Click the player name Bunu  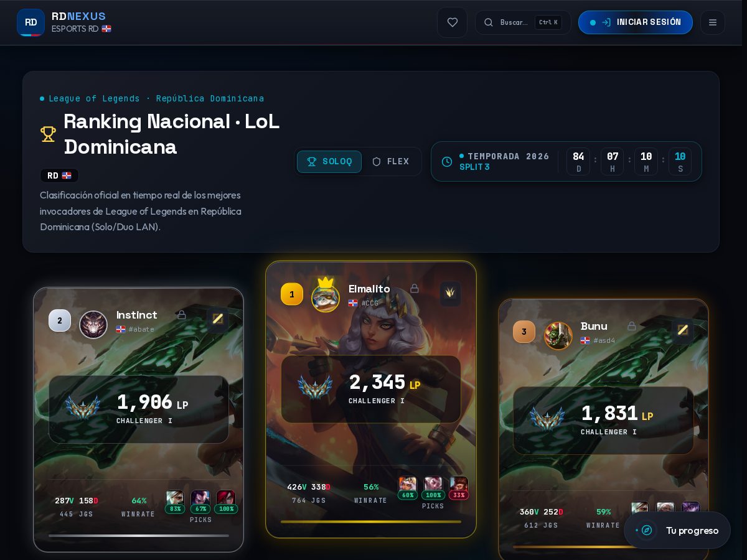tap(594, 326)
